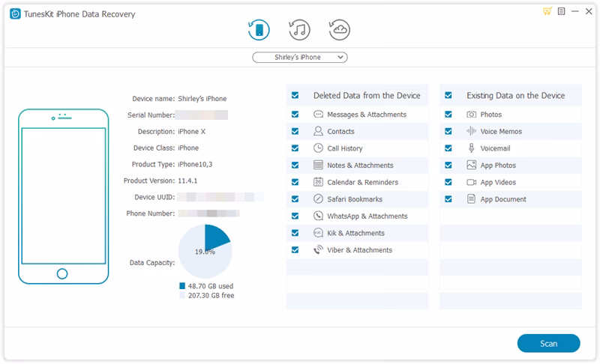Click the shopping cart purchase icon
This screenshot has height=364, width=600.
pyautogui.click(x=547, y=13)
